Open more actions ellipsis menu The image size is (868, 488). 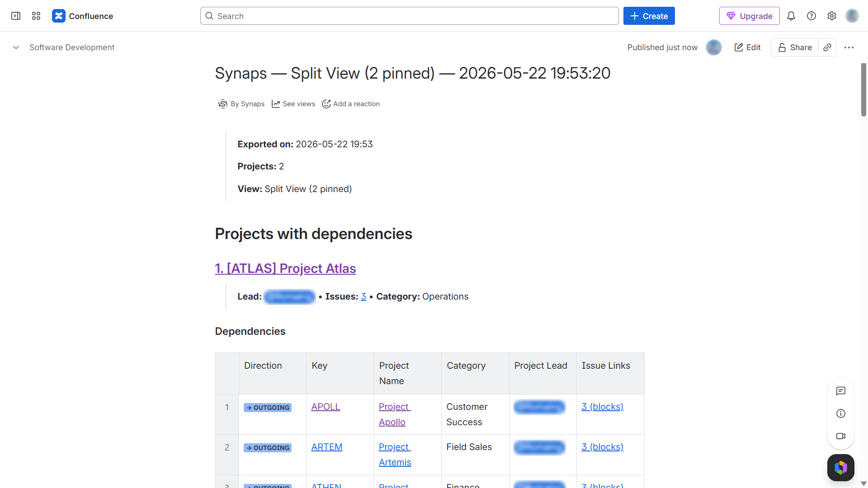coord(849,47)
